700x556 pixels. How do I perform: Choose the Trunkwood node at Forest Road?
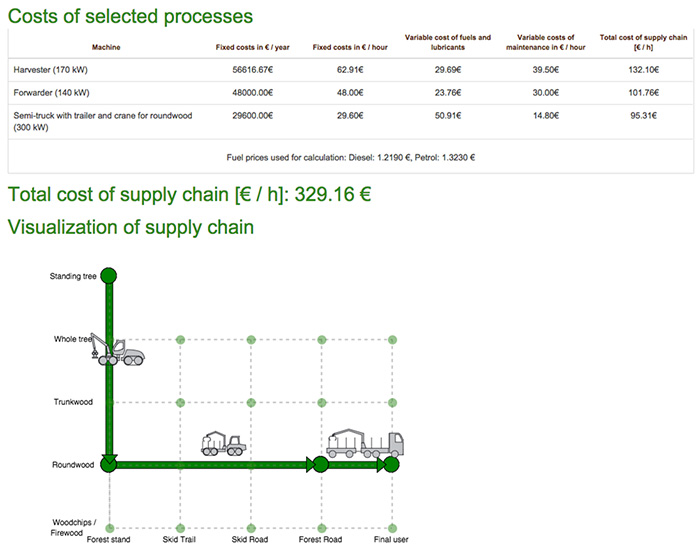coord(320,403)
